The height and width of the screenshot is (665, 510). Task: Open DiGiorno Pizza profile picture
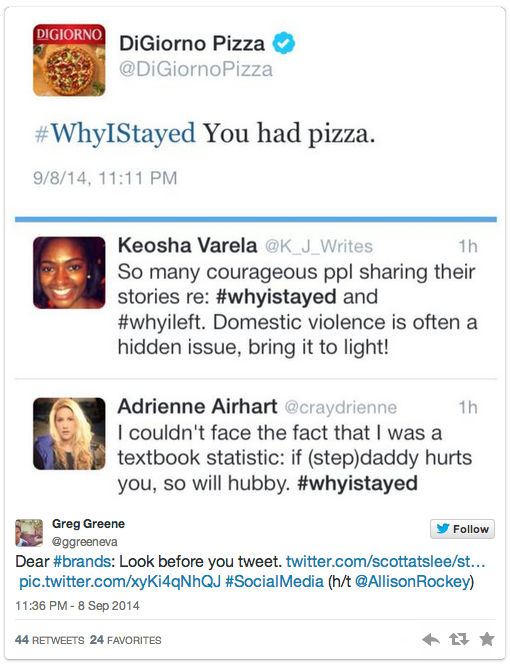click(69, 60)
